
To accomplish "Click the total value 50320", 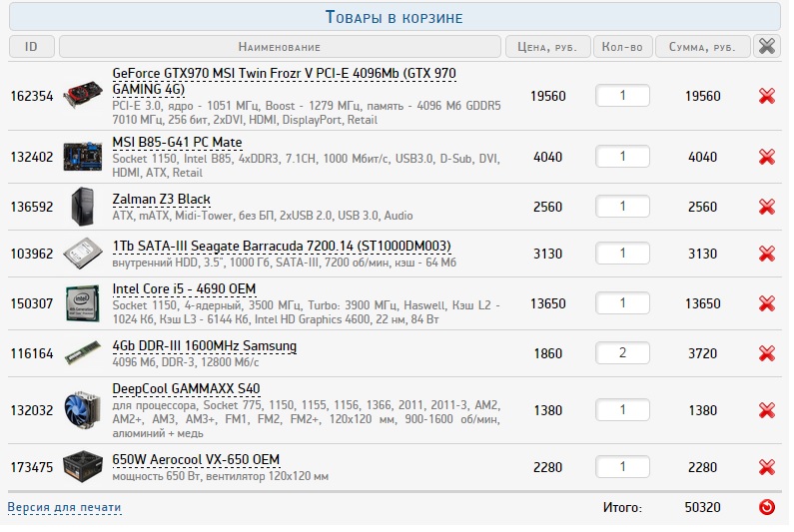I will 702,507.
